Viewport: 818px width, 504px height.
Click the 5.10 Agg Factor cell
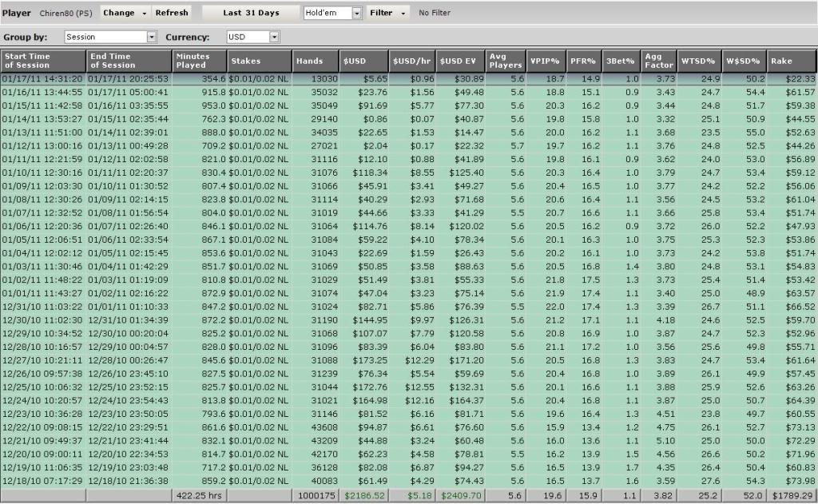pos(659,441)
